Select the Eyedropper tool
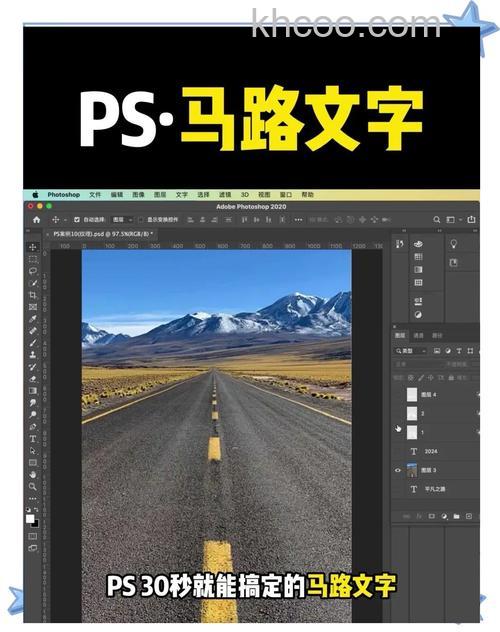The width and height of the screenshot is (500, 632). [33, 319]
